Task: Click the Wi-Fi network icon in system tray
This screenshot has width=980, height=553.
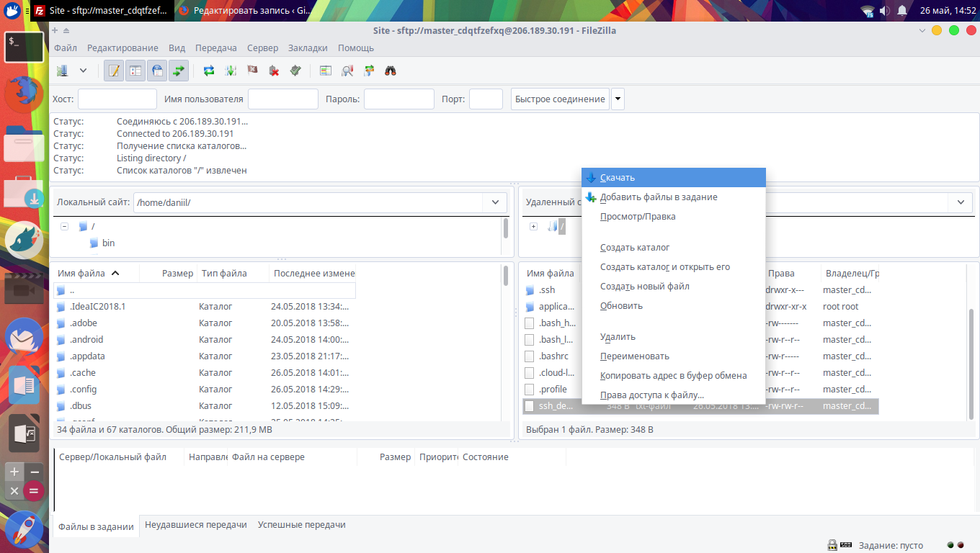Action: tap(867, 10)
